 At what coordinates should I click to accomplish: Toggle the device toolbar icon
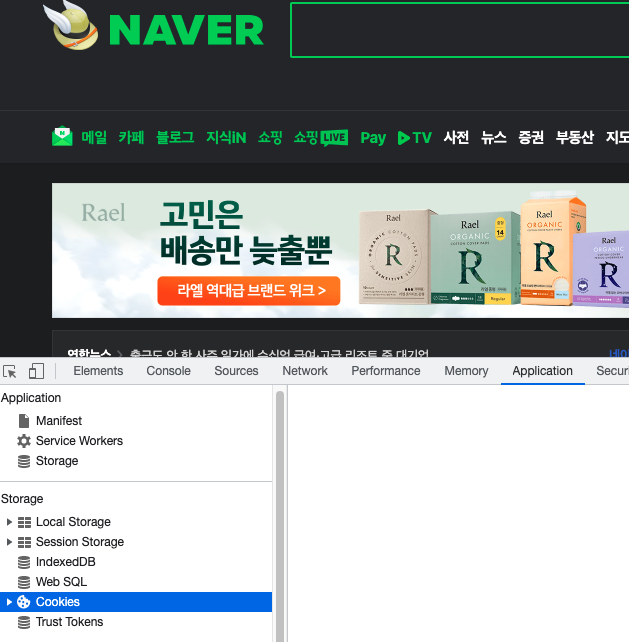pyautogui.click(x=36, y=371)
